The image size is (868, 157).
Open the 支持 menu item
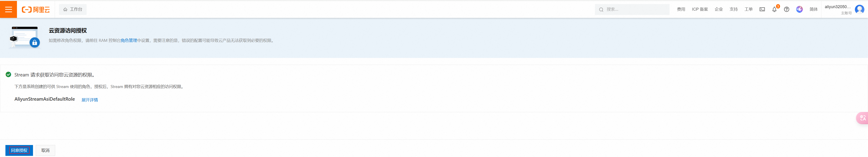pos(733,10)
